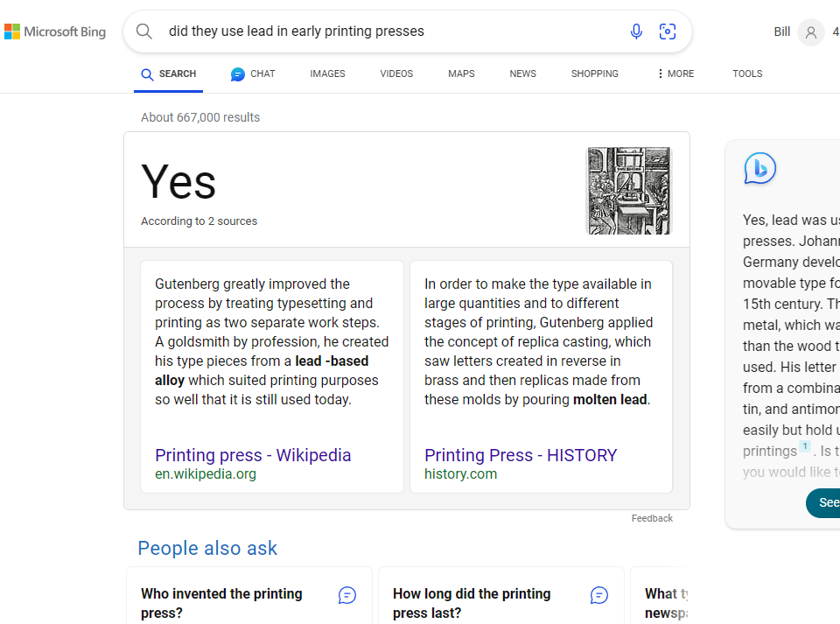Expand the More menu
The height and width of the screenshot is (624, 840).
pyautogui.click(x=675, y=74)
